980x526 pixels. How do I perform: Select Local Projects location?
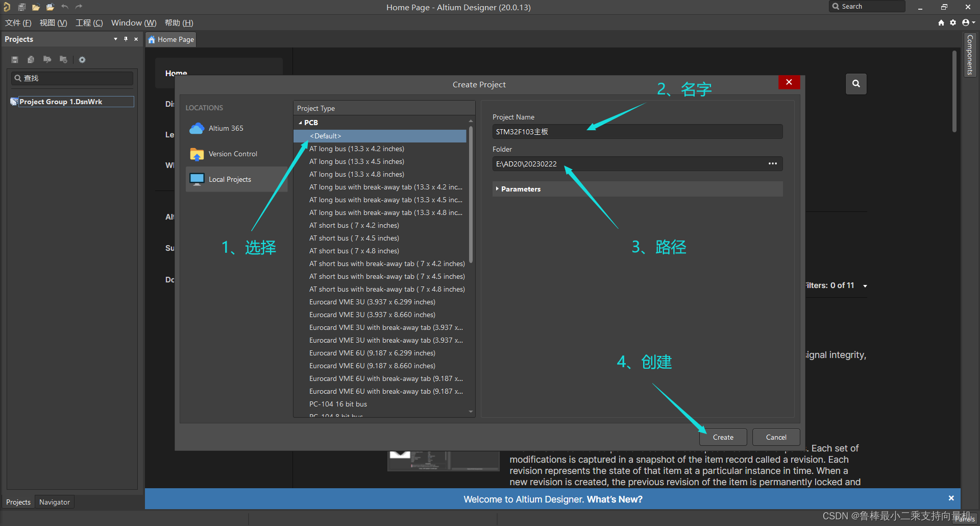tap(237, 179)
